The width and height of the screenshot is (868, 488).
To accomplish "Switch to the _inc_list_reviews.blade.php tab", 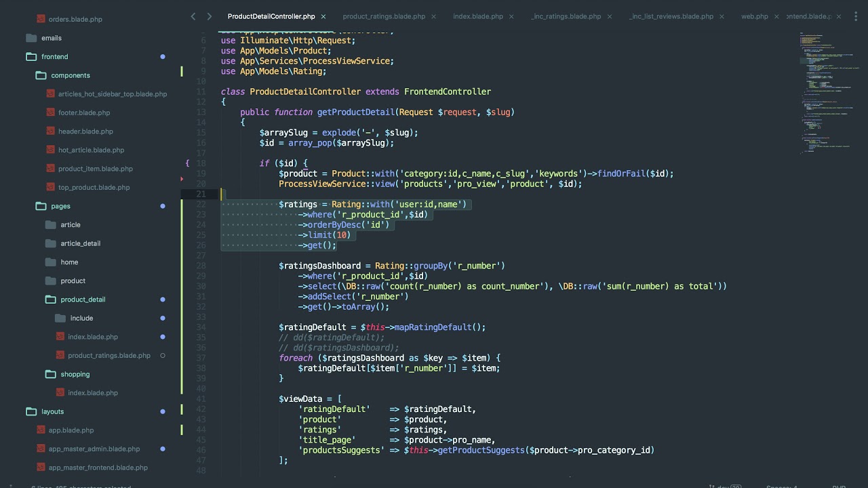I will click(x=671, y=16).
